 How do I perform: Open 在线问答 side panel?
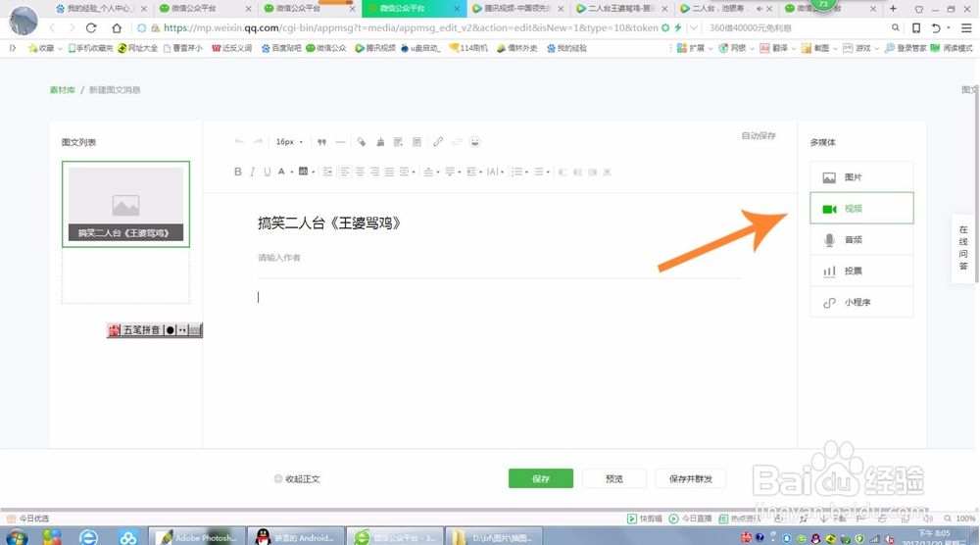pyautogui.click(x=963, y=248)
